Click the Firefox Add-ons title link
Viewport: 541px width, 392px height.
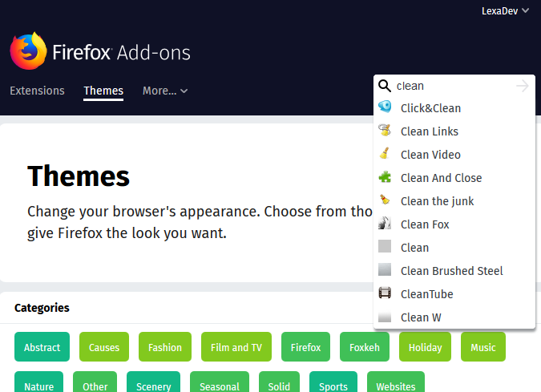[x=121, y=52]
